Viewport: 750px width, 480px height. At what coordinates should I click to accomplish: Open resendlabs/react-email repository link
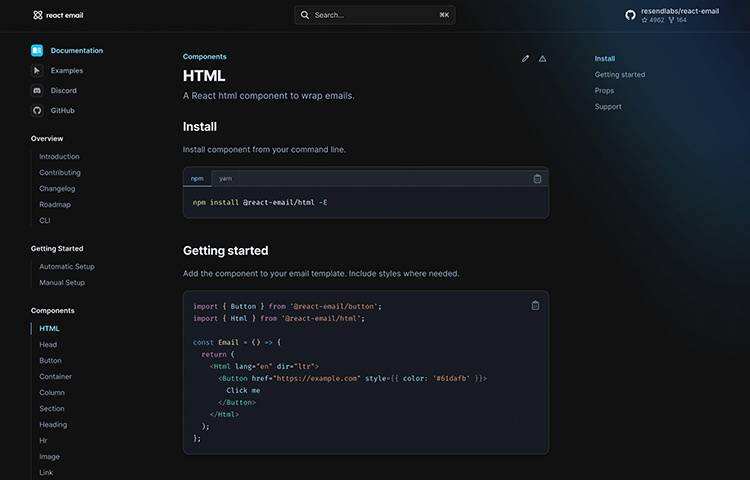point(680,11)
